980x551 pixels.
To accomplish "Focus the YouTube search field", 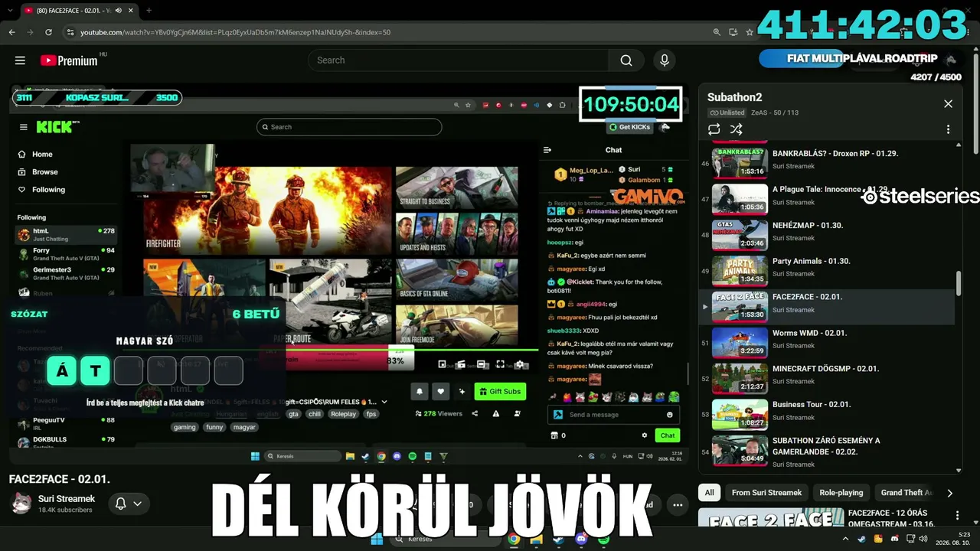I will point(459,60).
